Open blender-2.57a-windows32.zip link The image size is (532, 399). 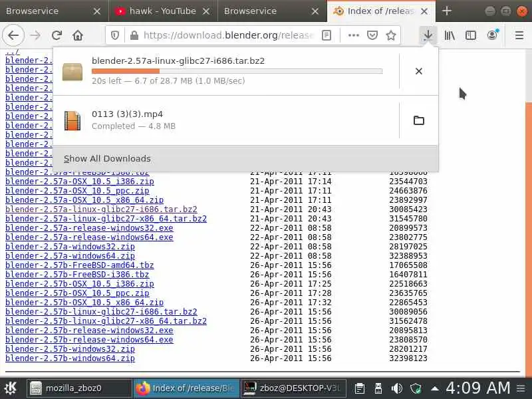point(70,247)
